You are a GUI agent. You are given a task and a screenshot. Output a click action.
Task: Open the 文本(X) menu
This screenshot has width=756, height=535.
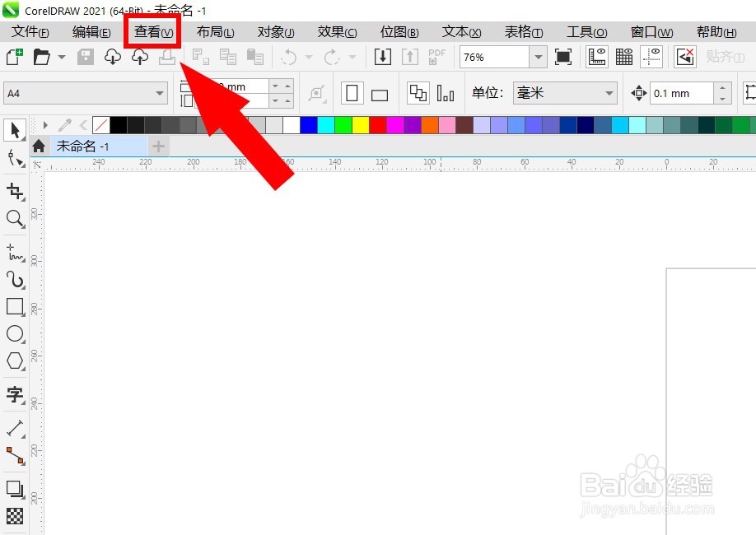pyautogui.click(x=461, y=32)
